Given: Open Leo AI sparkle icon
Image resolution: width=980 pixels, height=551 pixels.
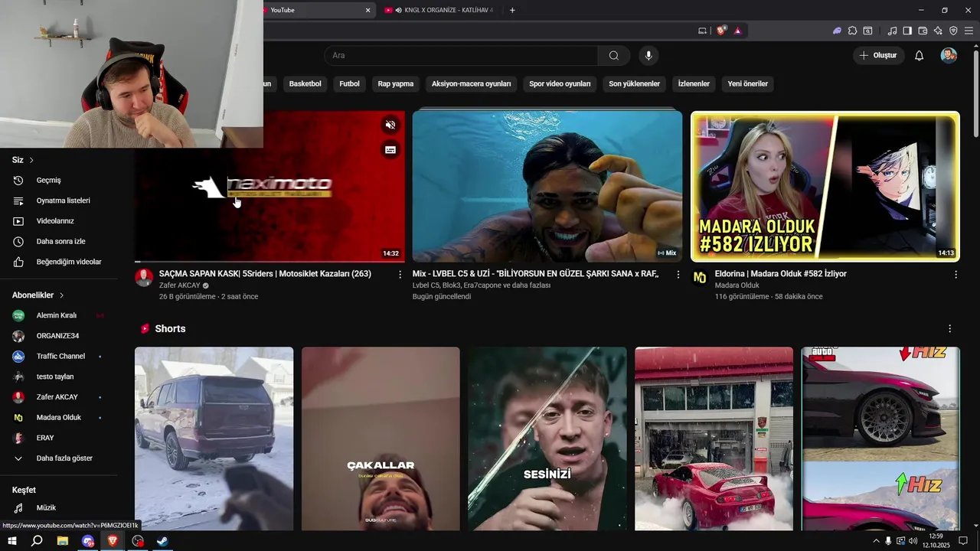Looking at the screenshot, I should coord(938,31).
